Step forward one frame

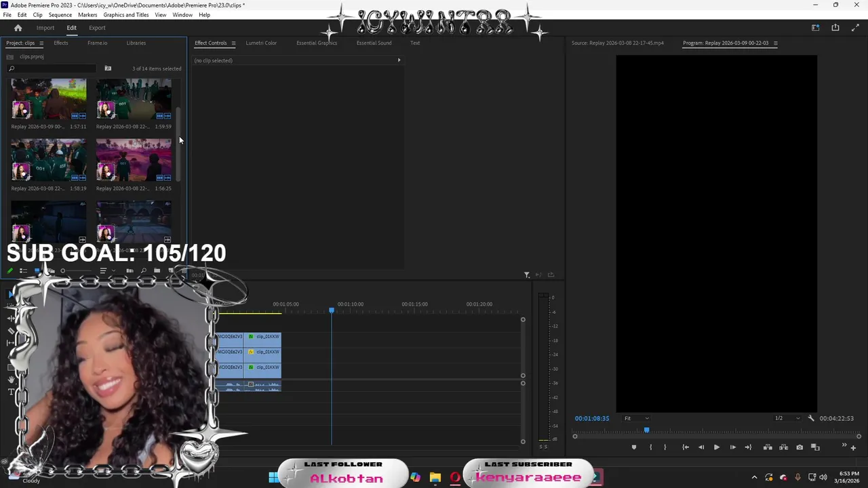[x=732, y=447]
